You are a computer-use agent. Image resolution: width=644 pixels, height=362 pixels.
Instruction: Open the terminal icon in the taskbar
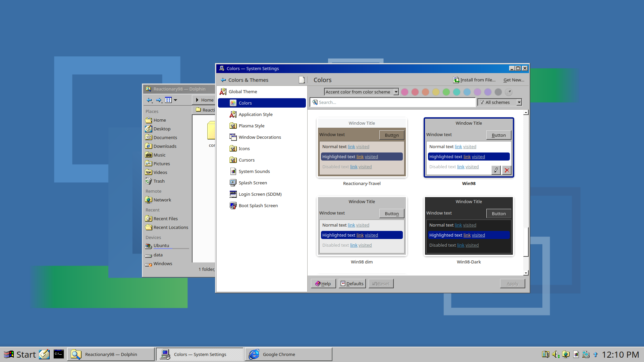coord(59,354)
